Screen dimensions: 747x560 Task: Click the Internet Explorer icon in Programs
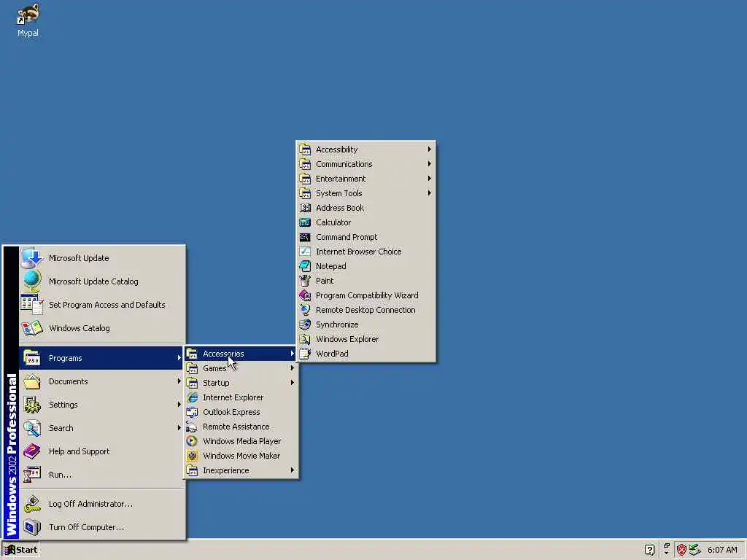tap(192, 397)
